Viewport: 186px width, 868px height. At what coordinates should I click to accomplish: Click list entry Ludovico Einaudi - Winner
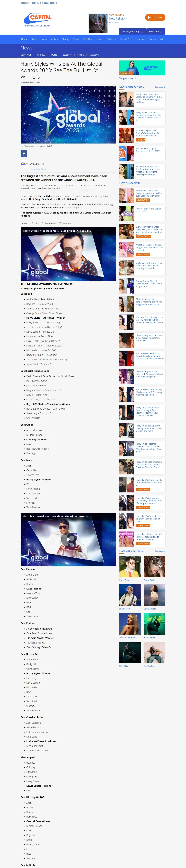click(41, 741)
